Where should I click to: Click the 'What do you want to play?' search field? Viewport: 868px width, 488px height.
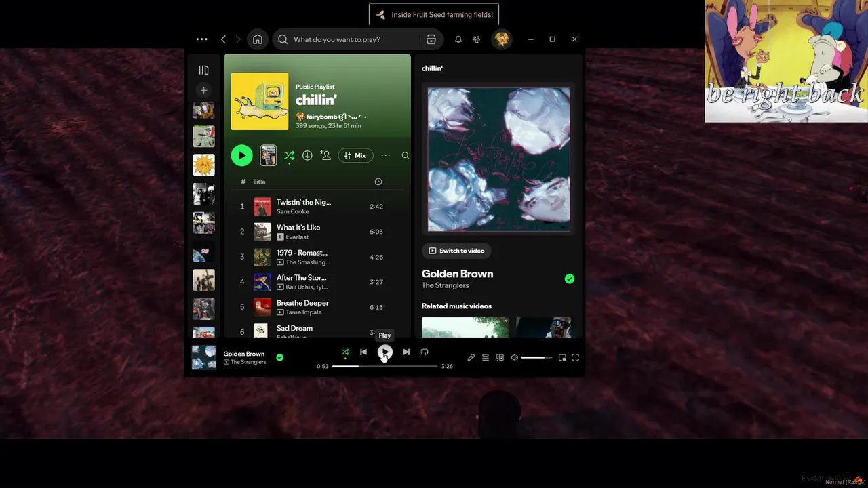click(346, 39)
